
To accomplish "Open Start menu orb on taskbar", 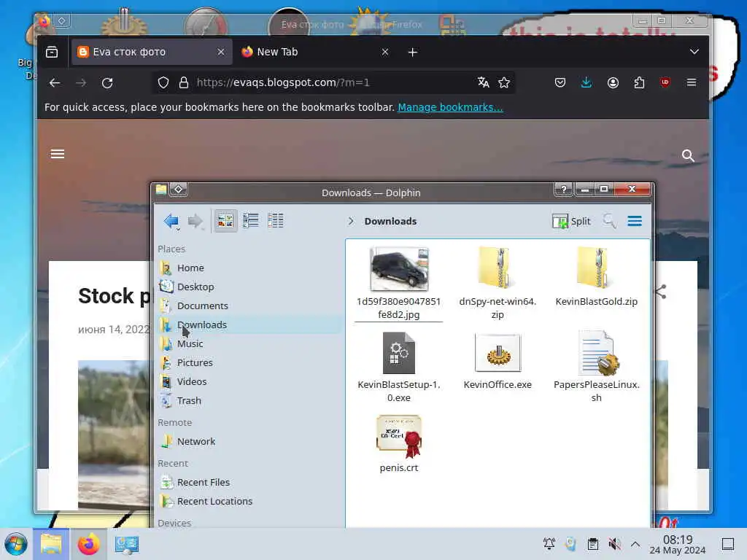I will 16,544.
